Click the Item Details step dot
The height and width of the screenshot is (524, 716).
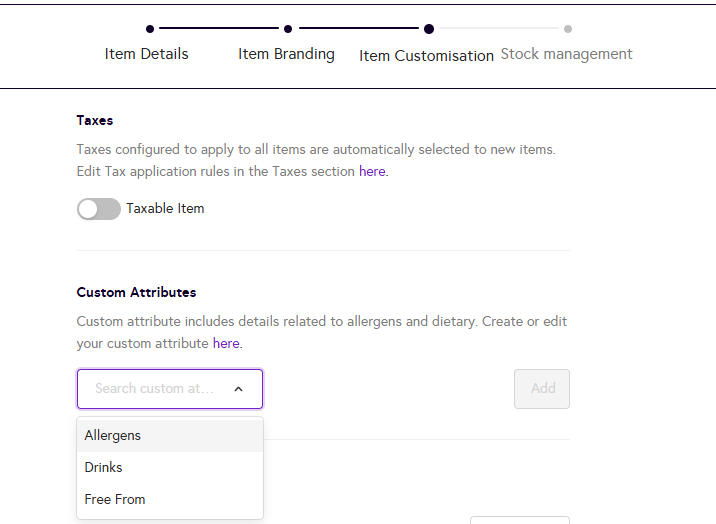click(x=149, y=29)
